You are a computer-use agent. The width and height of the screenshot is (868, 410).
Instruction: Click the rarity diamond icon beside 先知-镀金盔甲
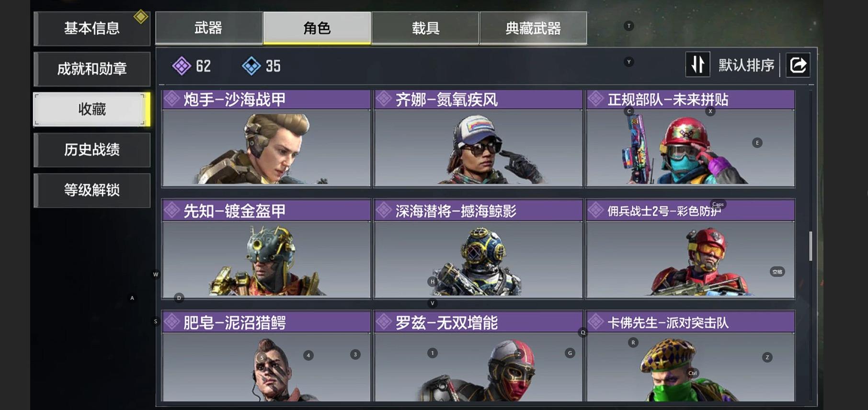pos(171,210)
